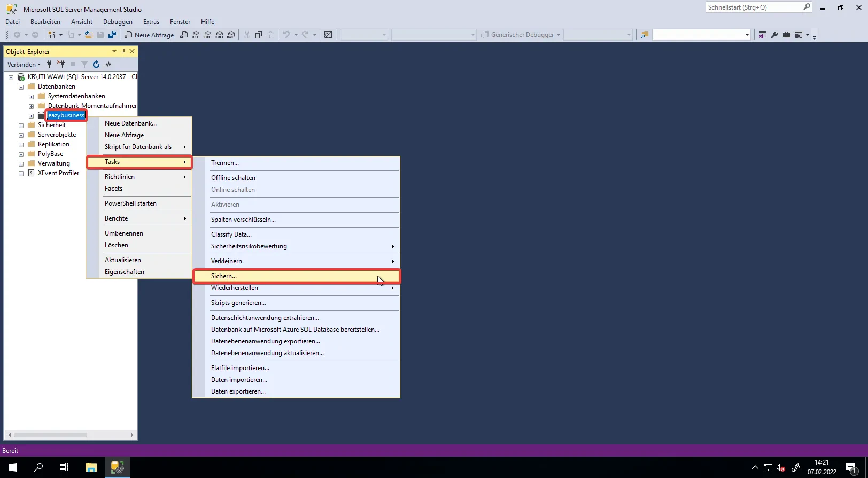Choose Eigenschaften in the context menu
The image size is (868, 478).
pyautogui.click(x=139, y=272)
